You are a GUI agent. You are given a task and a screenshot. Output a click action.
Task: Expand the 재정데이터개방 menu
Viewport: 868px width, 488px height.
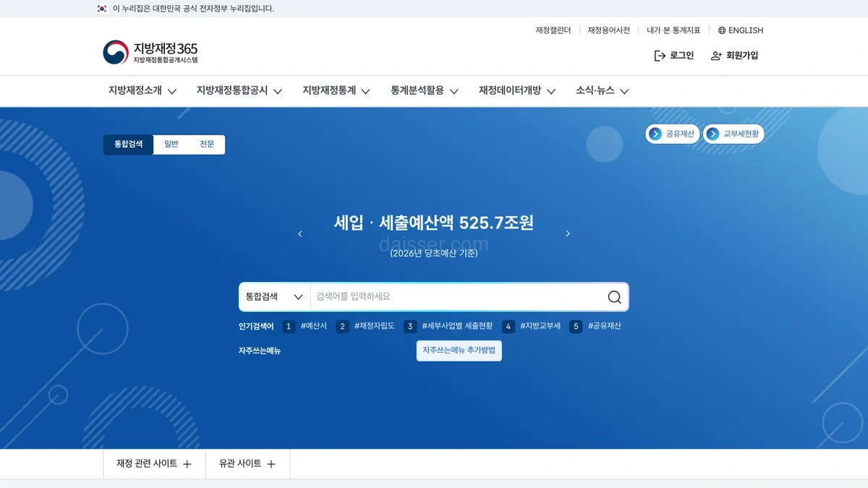tap(517, 91)
